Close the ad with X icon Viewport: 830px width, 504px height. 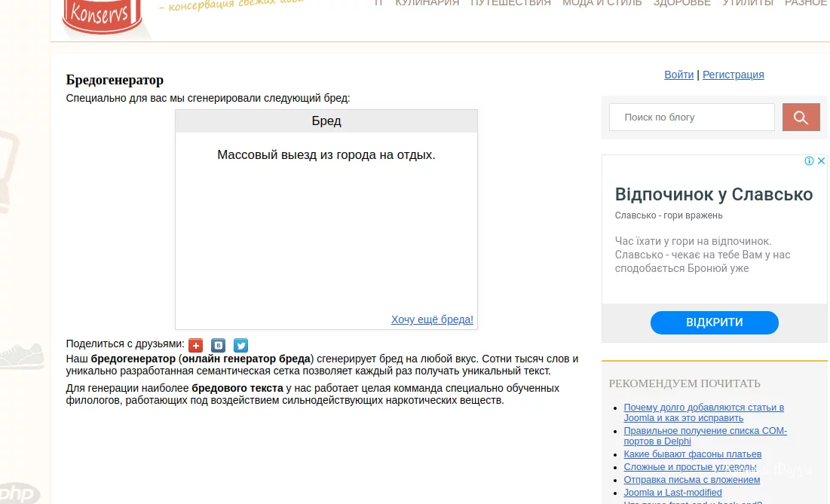coord(821,160)
